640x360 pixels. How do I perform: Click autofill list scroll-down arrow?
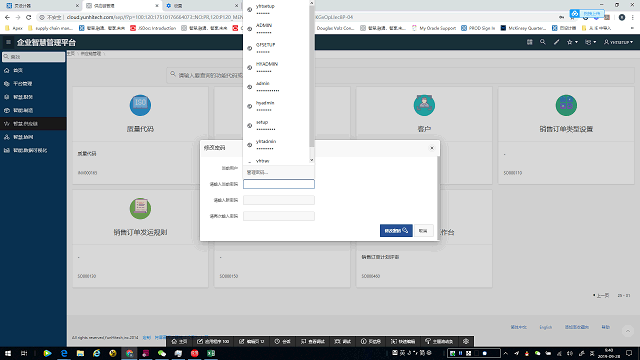[311, 160]
